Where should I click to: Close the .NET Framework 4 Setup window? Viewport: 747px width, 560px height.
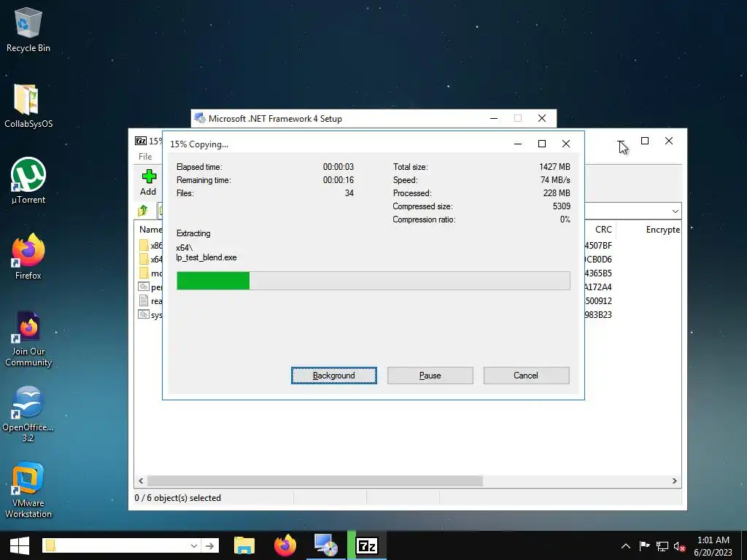tap(542, 118)
